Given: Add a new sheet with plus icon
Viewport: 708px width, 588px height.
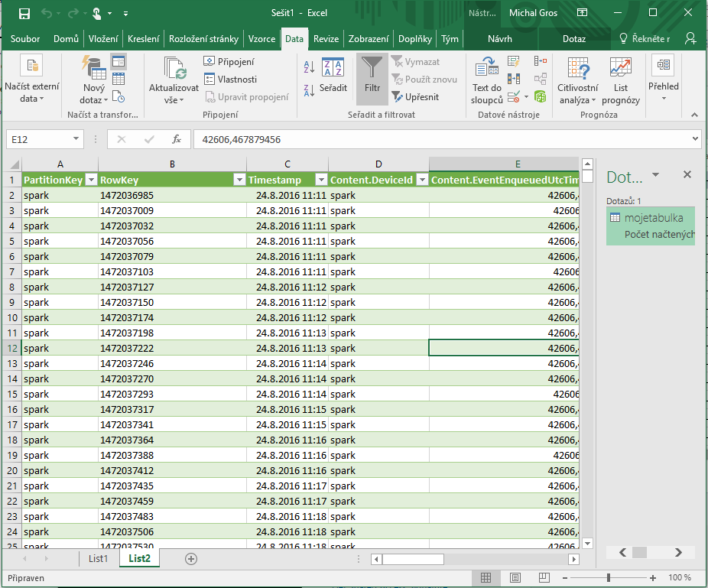Looking at the screenshot, I should point(191,559).
